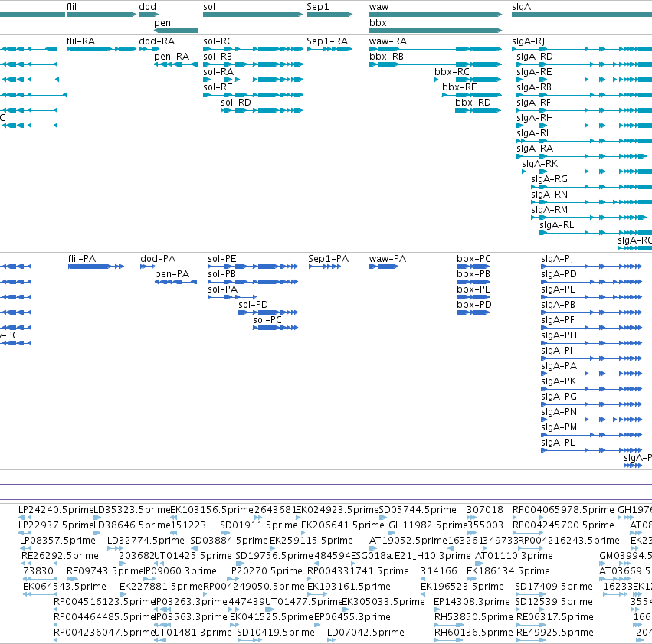Click the pen-PA protein label
The image size is (652, 644).
[x=172, y=274]
